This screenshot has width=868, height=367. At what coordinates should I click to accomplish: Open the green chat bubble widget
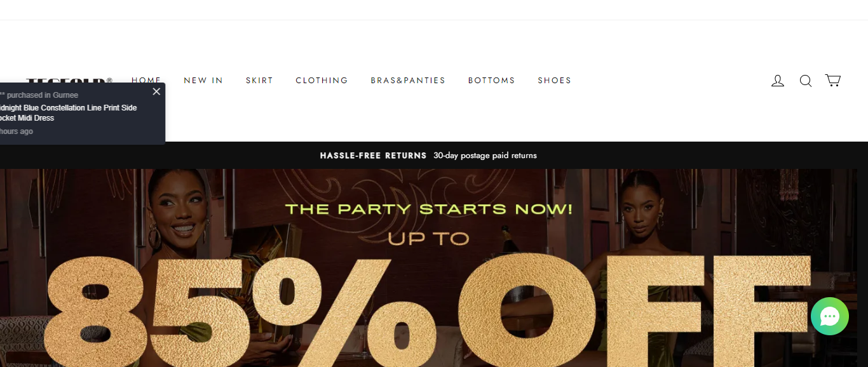pyautogui.click(x=830, y=316)
